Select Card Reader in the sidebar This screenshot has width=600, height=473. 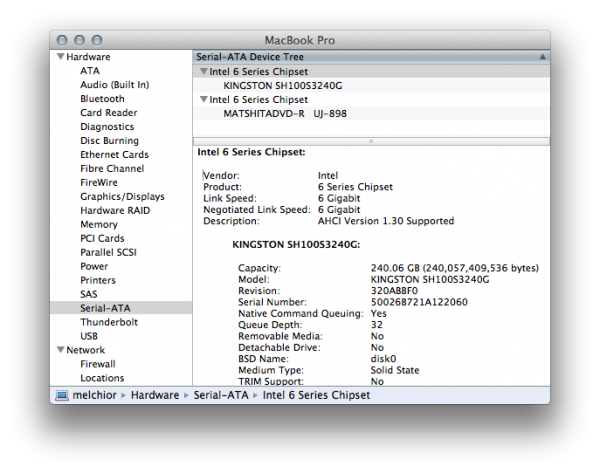click(x=109, y=113)
